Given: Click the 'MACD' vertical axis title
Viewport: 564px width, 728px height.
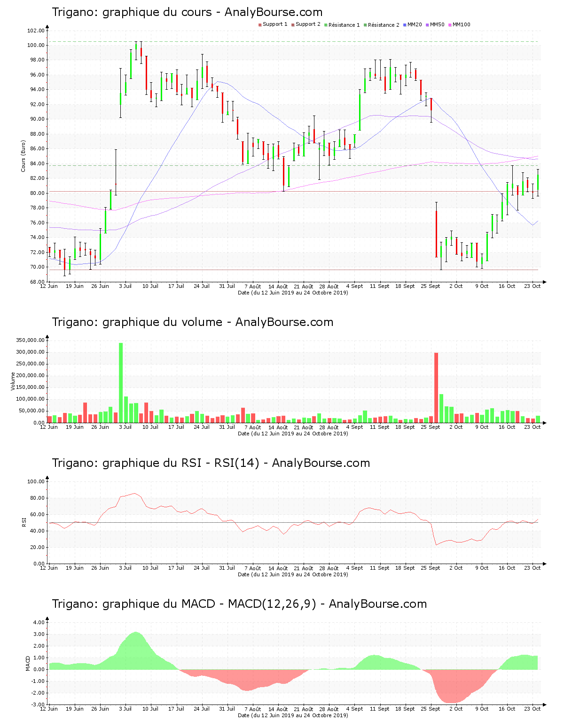Looking at the screenshot, I should pos(28,663).
